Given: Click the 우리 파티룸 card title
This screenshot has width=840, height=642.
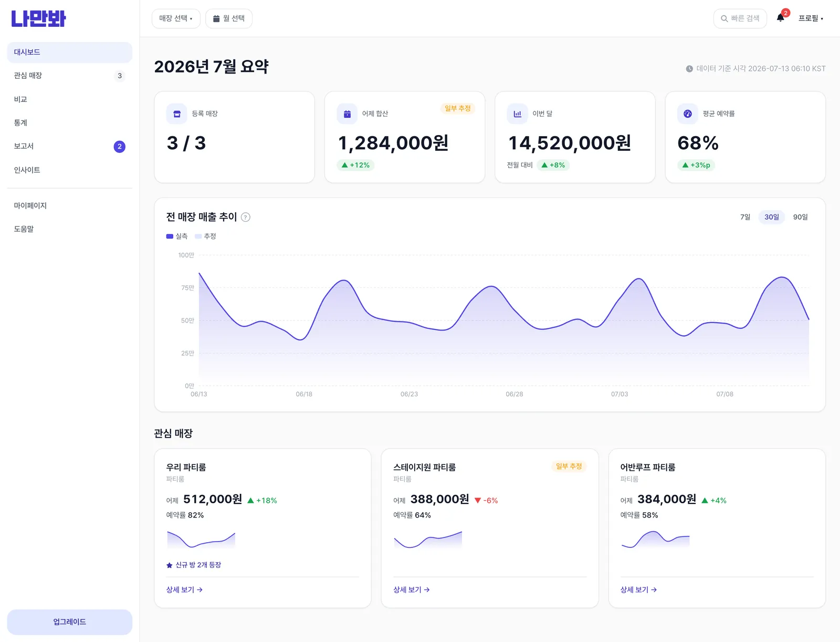Looking at the screenshot, I should tap(186, 467).
